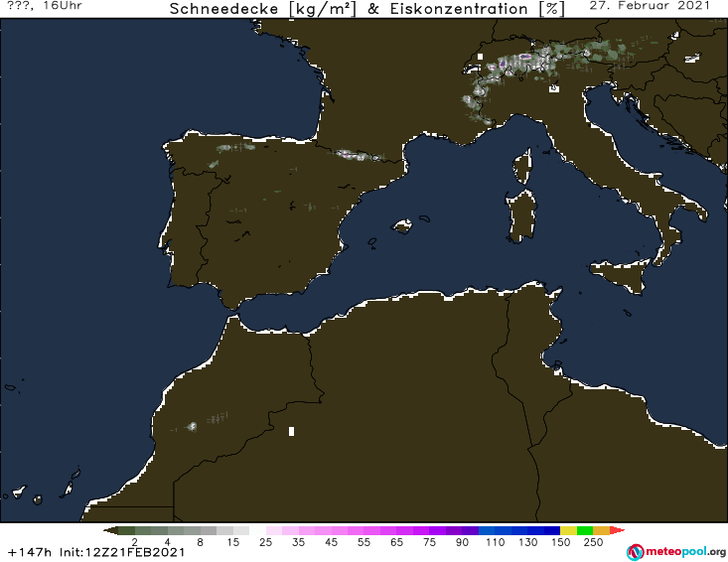The height and width of the screenshot is (562, 728).
Task: Click the '27. Februar 2021' date label
Action: [650, 6]
